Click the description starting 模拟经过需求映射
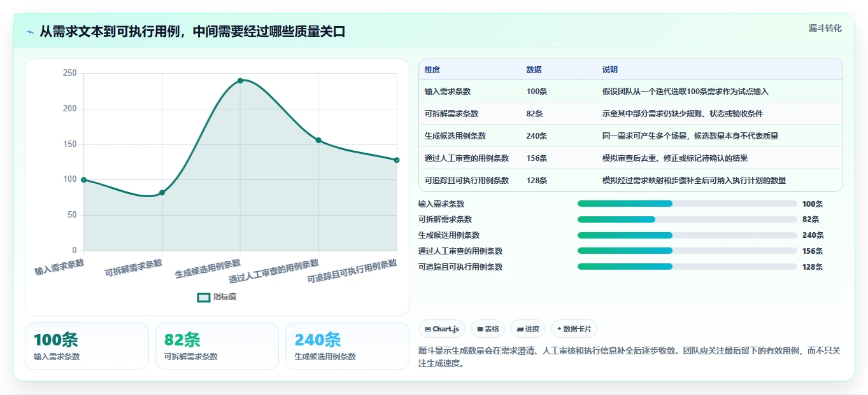Viewport: 868px width, 395px height. coord(694,181)
